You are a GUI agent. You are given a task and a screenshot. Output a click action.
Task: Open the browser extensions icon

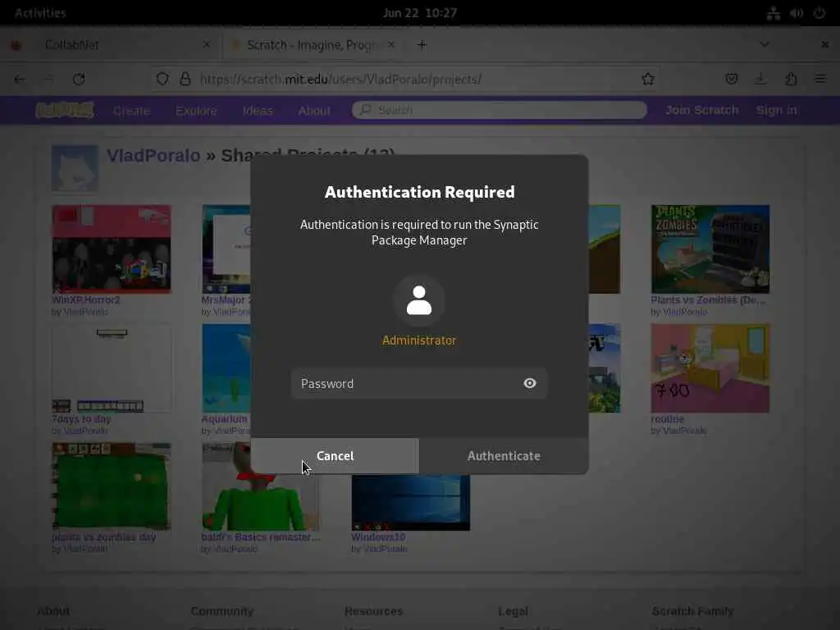coord(792,80)
